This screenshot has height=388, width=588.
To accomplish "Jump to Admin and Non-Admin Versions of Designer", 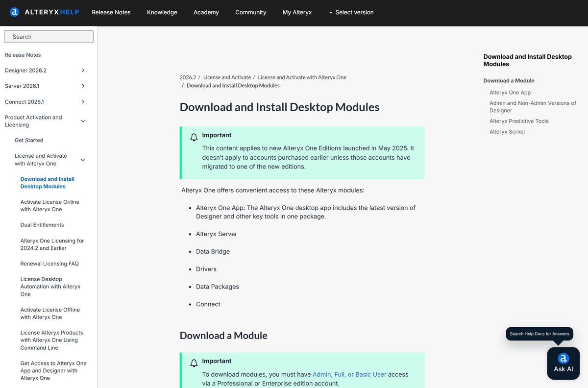I will pos(533,107).
